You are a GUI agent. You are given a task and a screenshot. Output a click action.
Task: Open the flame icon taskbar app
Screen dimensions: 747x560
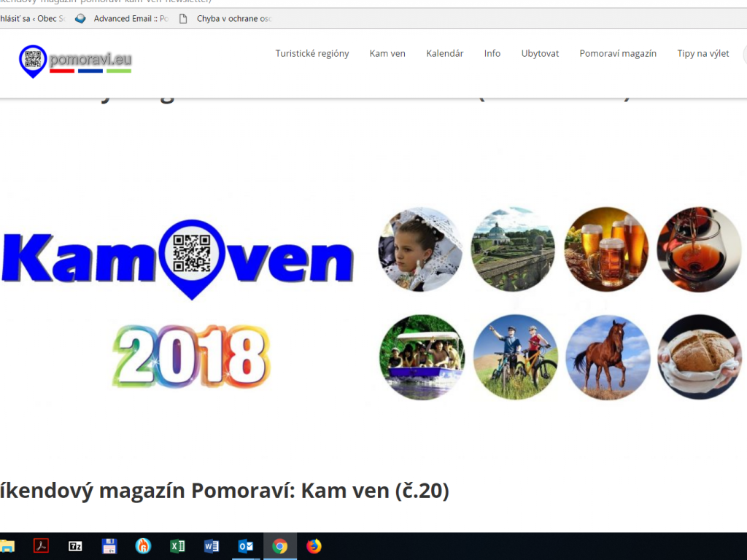pos(143,546)
